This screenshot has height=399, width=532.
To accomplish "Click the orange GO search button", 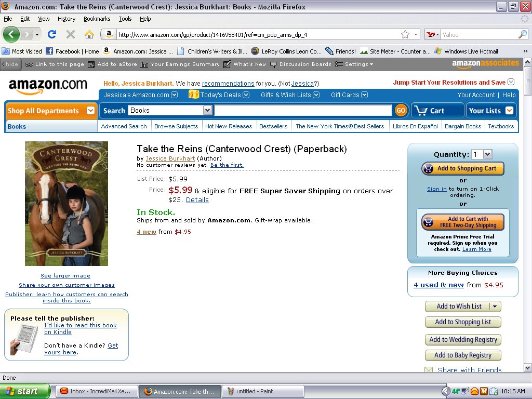I will click(401, 110).
